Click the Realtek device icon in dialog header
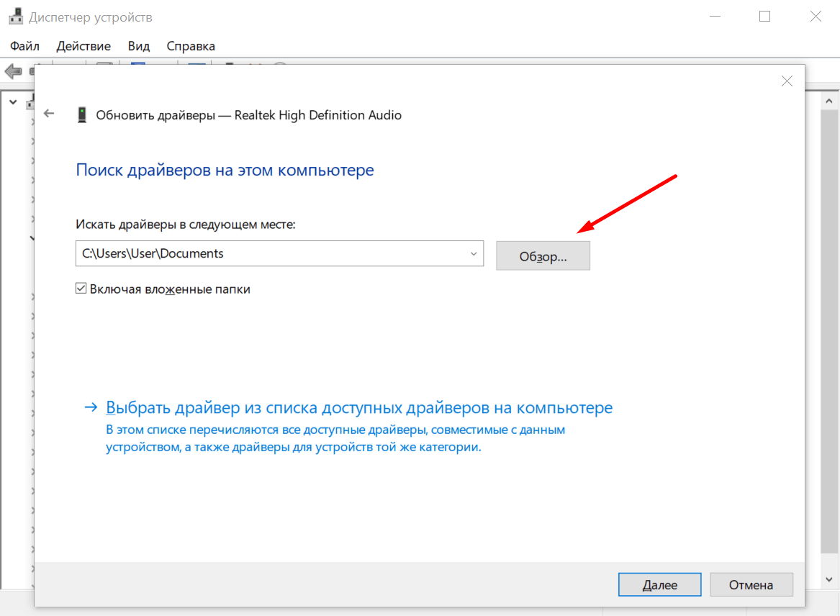The height and width of the screenshot is (616, 840). 82,114
